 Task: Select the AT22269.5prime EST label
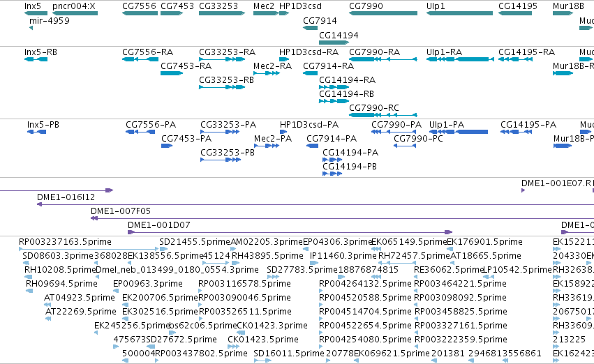pos(81,312)
